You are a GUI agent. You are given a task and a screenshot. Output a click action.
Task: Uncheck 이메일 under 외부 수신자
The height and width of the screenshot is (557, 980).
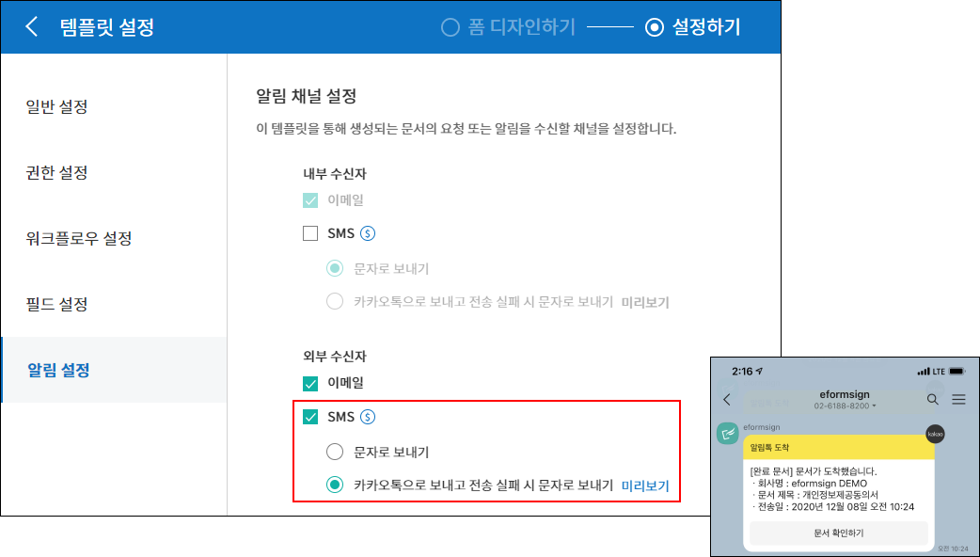click(310, 383)
